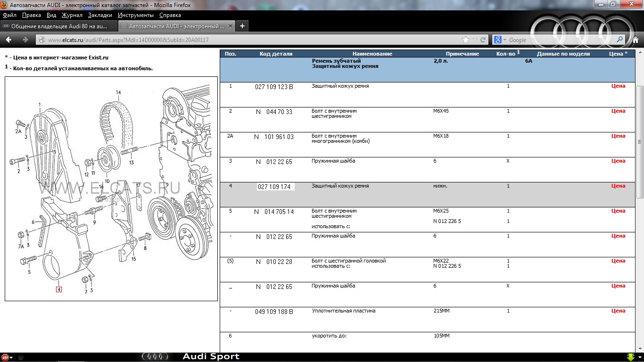Bookmark this page with the star icon
This screenshot has height=362, width=644.
[x=466, y=40]
